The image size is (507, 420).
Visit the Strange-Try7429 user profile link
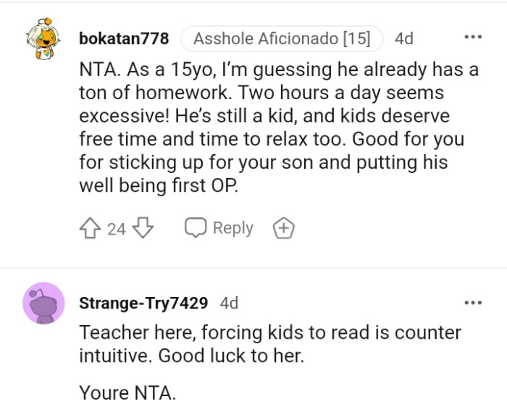tap(143, 303)
